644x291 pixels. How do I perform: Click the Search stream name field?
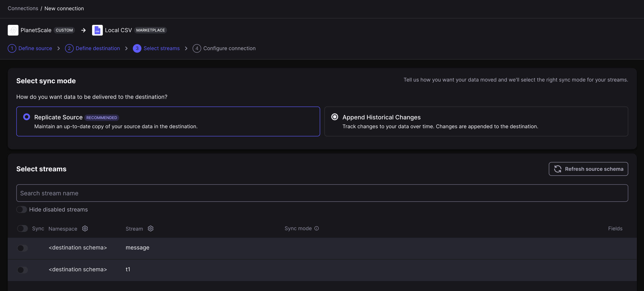(x=322, y=193)
